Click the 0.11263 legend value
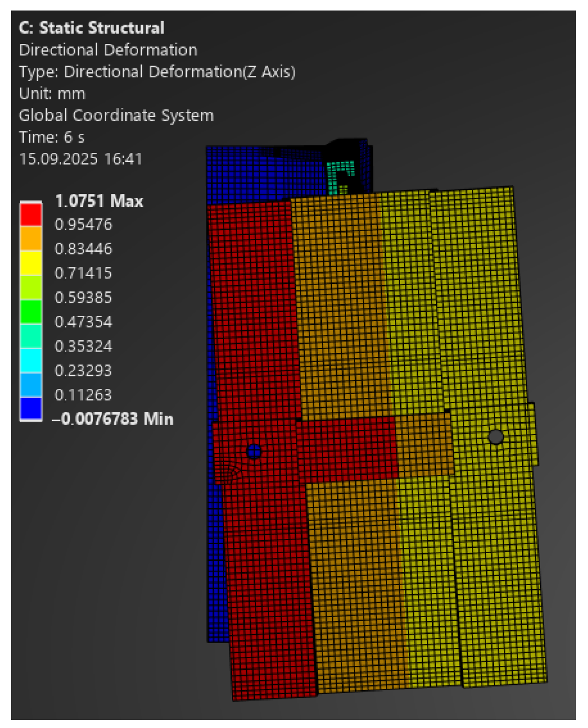The width and height of the screenshot is (588, 728). pos(83,395)
